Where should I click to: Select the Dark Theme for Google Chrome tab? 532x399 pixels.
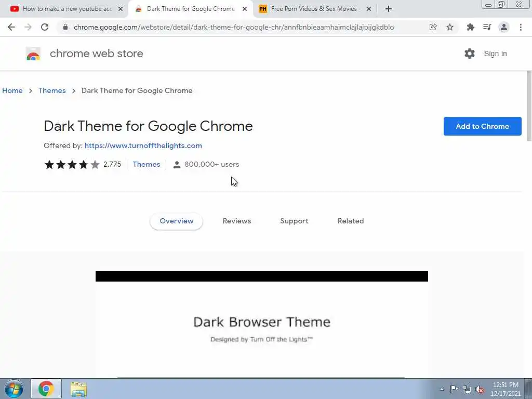pos(190,9)
